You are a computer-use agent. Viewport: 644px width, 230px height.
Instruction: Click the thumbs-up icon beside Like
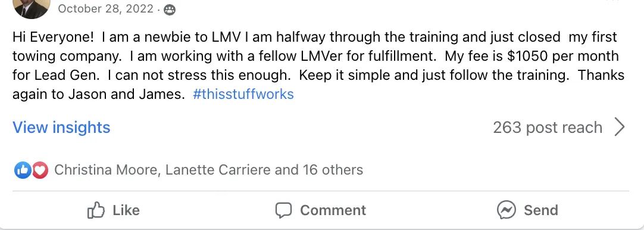[96, 210]
